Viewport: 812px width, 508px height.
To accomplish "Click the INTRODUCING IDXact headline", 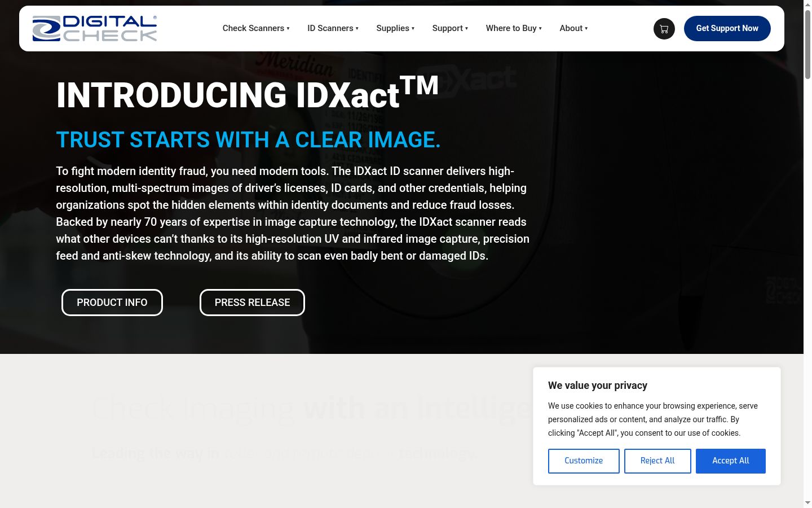I will click(x=247, y=93).
